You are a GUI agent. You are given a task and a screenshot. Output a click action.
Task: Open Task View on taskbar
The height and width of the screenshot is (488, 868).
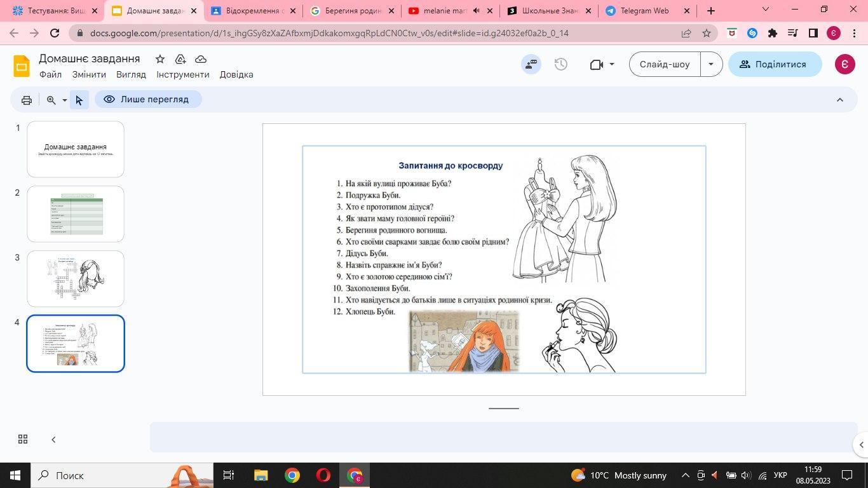click(229, 475)
